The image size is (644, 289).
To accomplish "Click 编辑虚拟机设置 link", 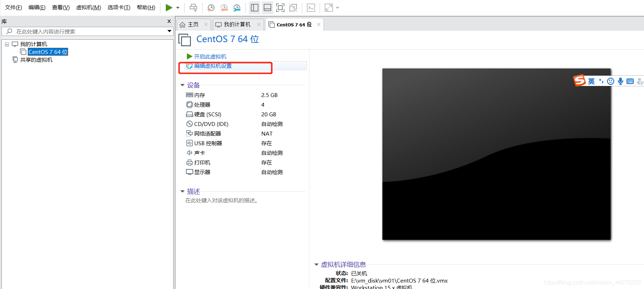I will coord(213,66).
